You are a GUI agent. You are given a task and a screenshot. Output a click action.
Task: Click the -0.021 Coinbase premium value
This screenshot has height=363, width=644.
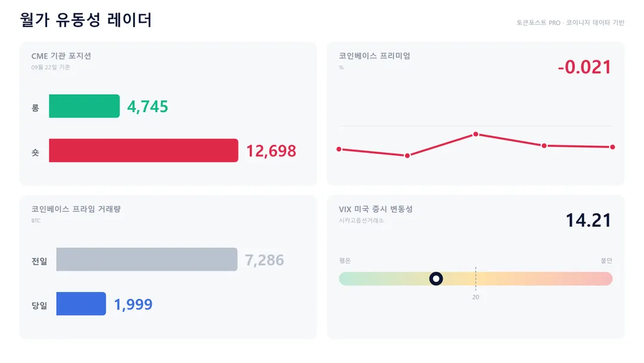click(x=584, y=67)
